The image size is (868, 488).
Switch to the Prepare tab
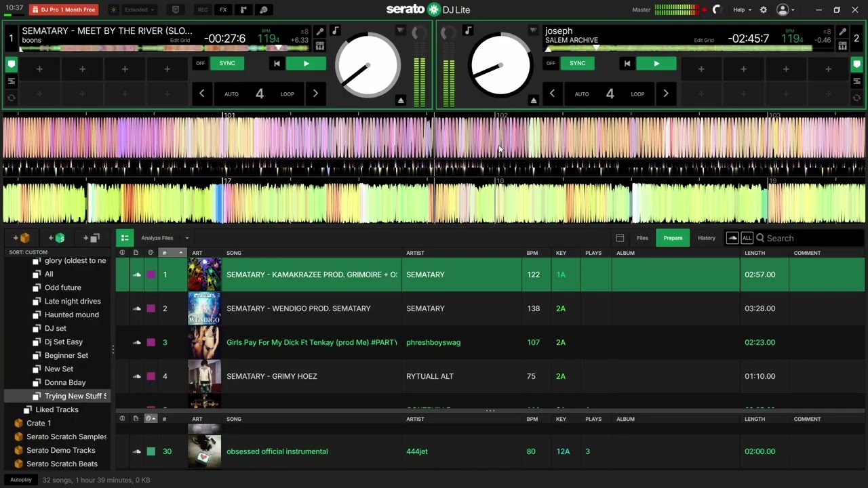click(x=673, y=238)
